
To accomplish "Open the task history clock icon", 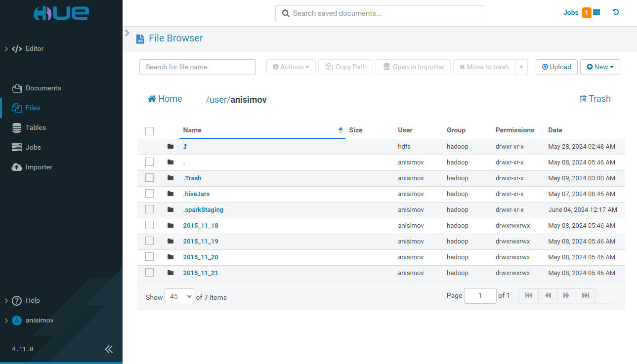I will pyautogui.click(x=616, y=12).
